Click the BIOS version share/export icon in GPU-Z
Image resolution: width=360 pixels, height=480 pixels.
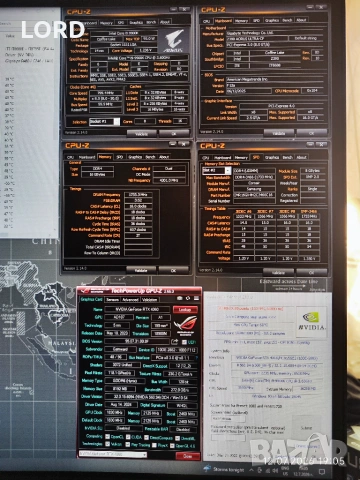[175, 342]
